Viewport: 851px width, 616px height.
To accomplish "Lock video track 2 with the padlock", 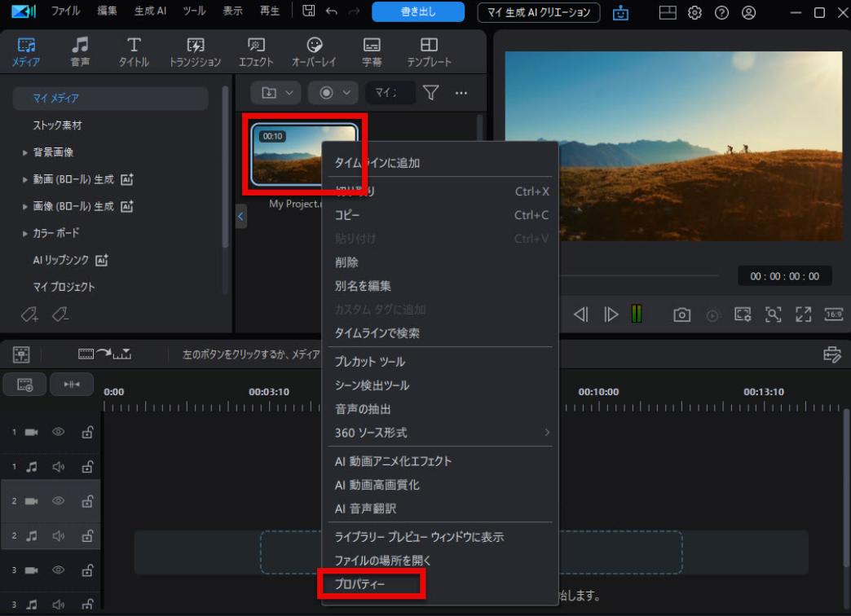I will 87,501.
